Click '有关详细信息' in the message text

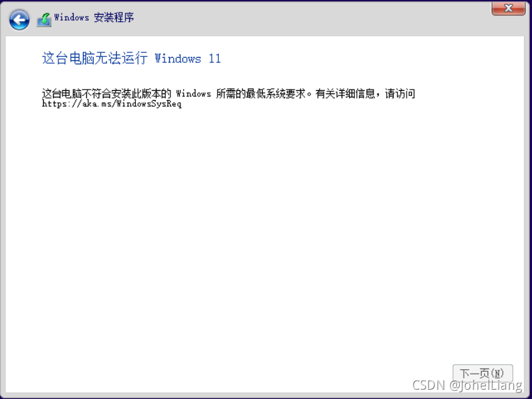click(345, 93)
